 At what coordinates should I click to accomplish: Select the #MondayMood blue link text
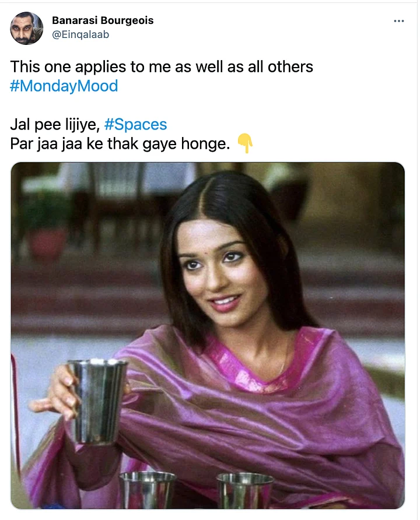(x=64, y=86)
